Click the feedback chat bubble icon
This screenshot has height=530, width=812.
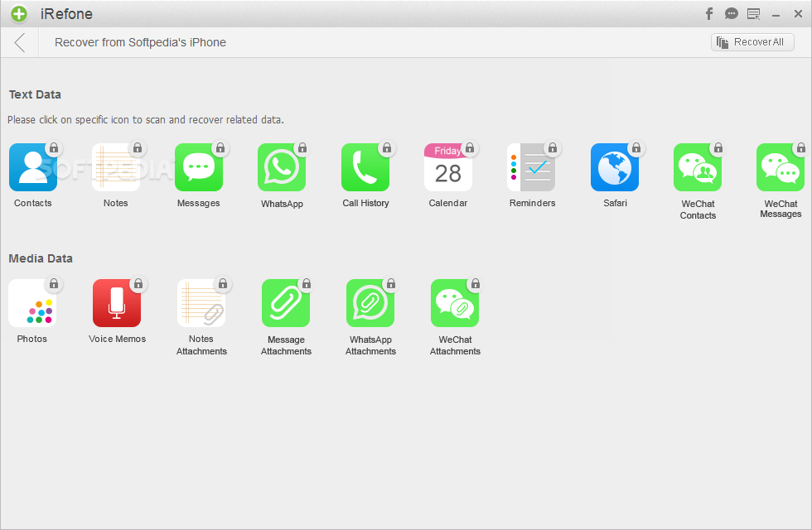pyautogui.click(x=731, y=13)
